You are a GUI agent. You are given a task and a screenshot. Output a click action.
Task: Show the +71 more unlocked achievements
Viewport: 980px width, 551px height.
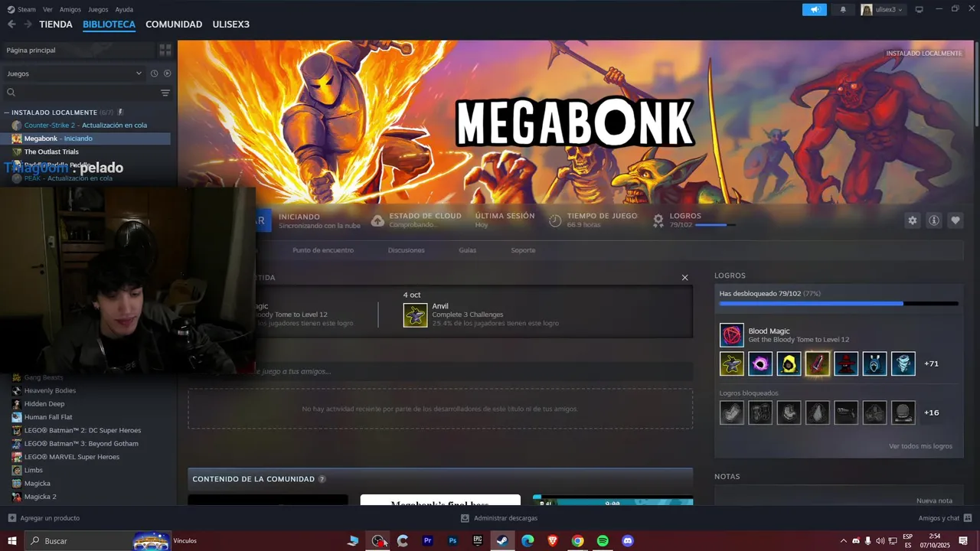pos(931,364)
